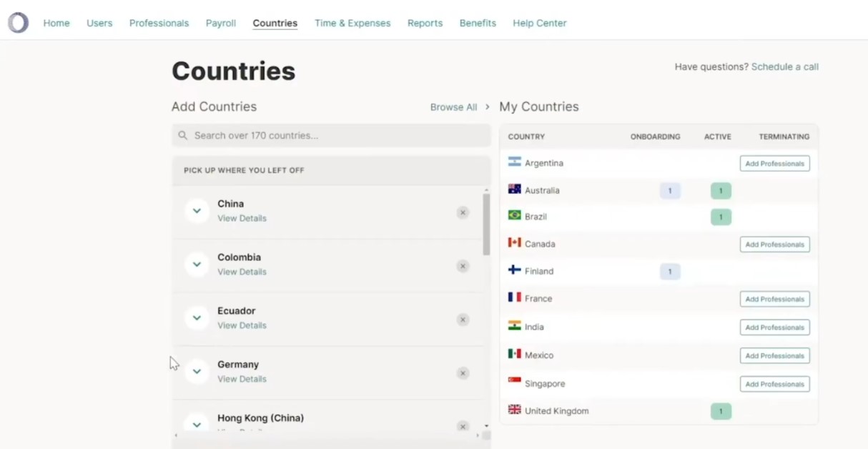The image size is (868, 449).
Task: Click the Hong Kong (China) name
Action: 260,418
